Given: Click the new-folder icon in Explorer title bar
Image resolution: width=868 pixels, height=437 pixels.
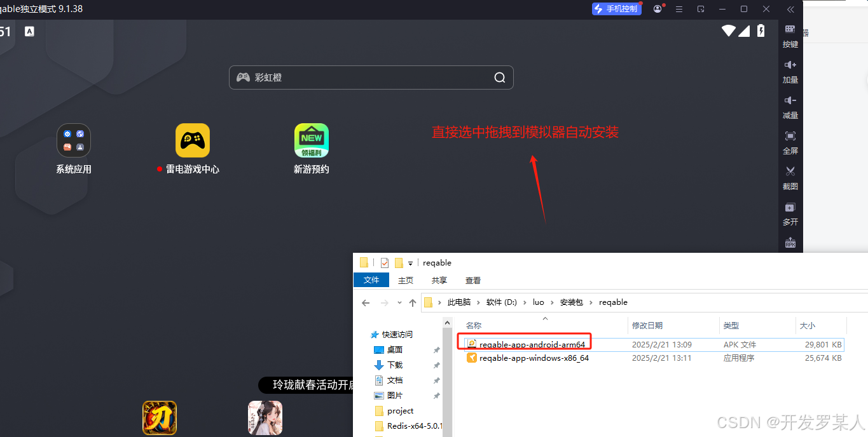Looking at the screenshot, I should tap(399, 263).
